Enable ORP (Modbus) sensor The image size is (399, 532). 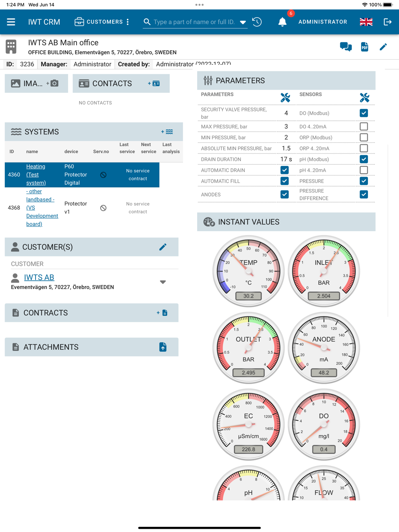[x=364, y=137]
